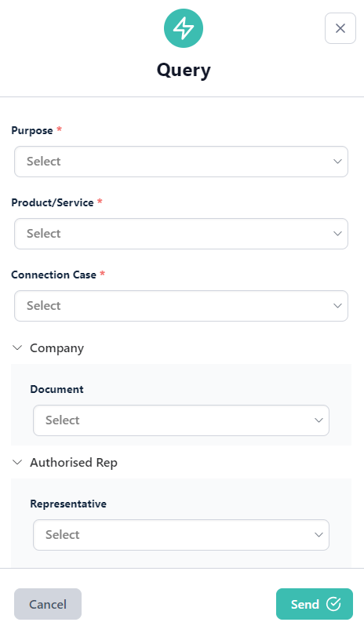Cancel the query form
Viewport: 364px width, 633px height.
pyautogui.click(x=48, y=604)
